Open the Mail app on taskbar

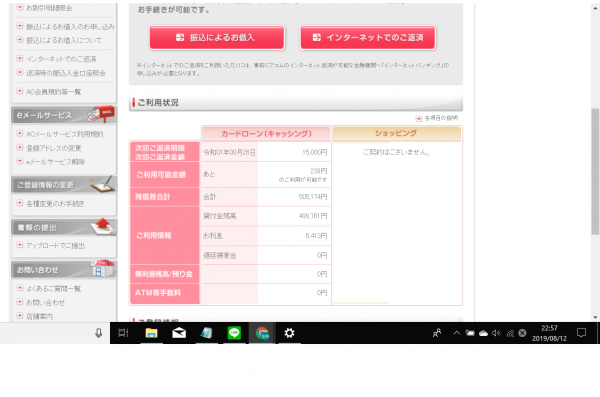click(179, 333)
